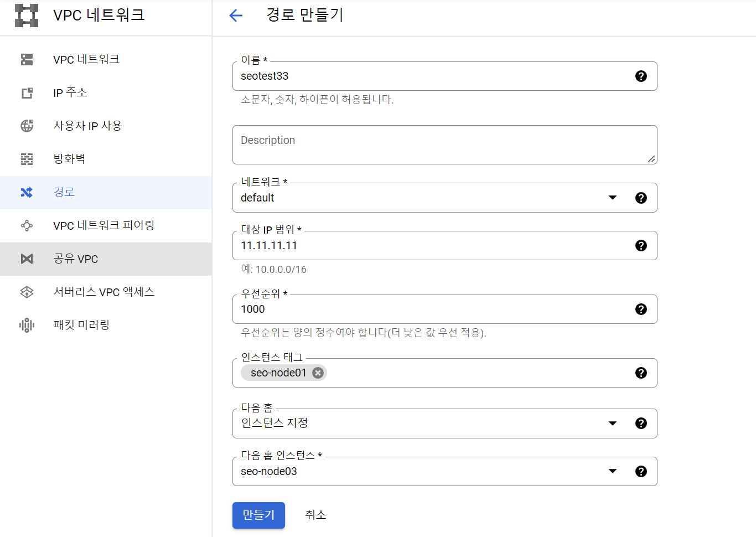Image resolution: width=756 pixels, height=537 pixels.
Task: Open IP 주소 menu item
Action: pyautogui.click(x=106, y=93)
